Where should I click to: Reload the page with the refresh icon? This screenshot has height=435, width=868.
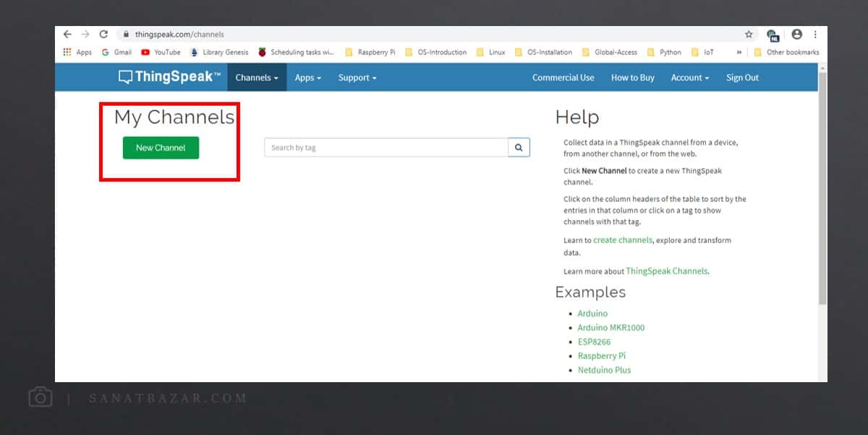(x=103, y=34)
